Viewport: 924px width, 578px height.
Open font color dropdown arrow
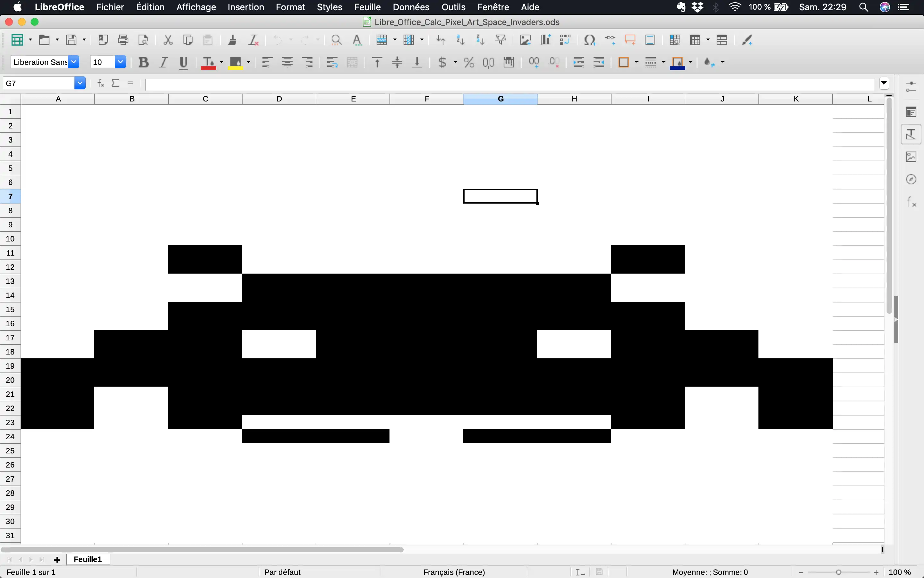point(221,62)
